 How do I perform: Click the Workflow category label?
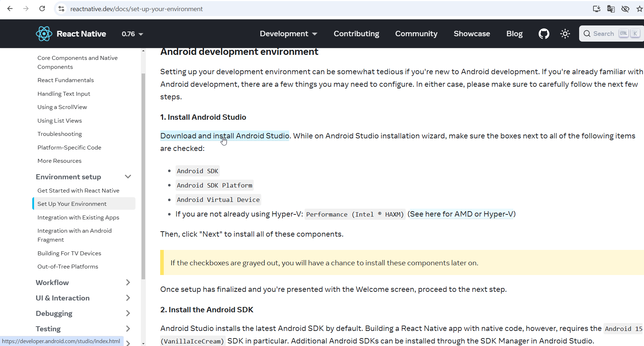(x=52, y=283)
